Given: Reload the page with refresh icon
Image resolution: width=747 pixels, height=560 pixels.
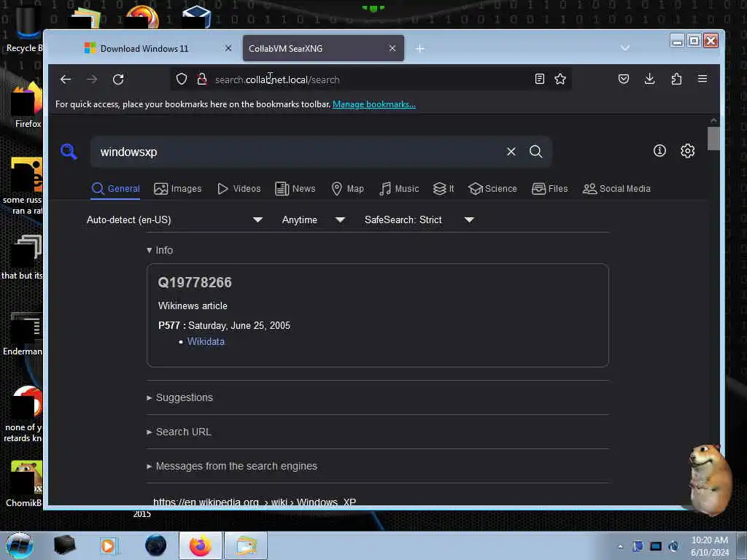Looking at the screenshot, I should (118, 79).
